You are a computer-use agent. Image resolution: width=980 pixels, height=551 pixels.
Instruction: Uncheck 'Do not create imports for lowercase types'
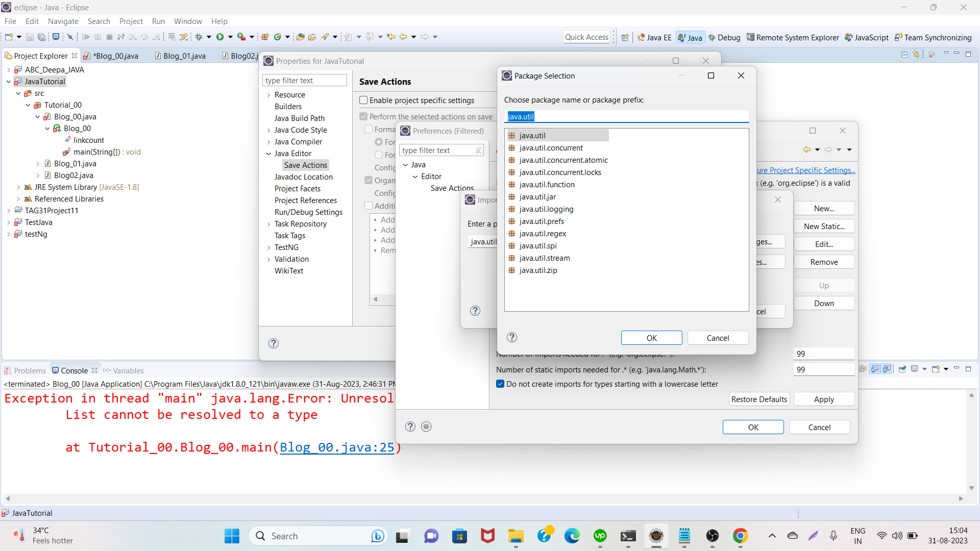[500, 384]
